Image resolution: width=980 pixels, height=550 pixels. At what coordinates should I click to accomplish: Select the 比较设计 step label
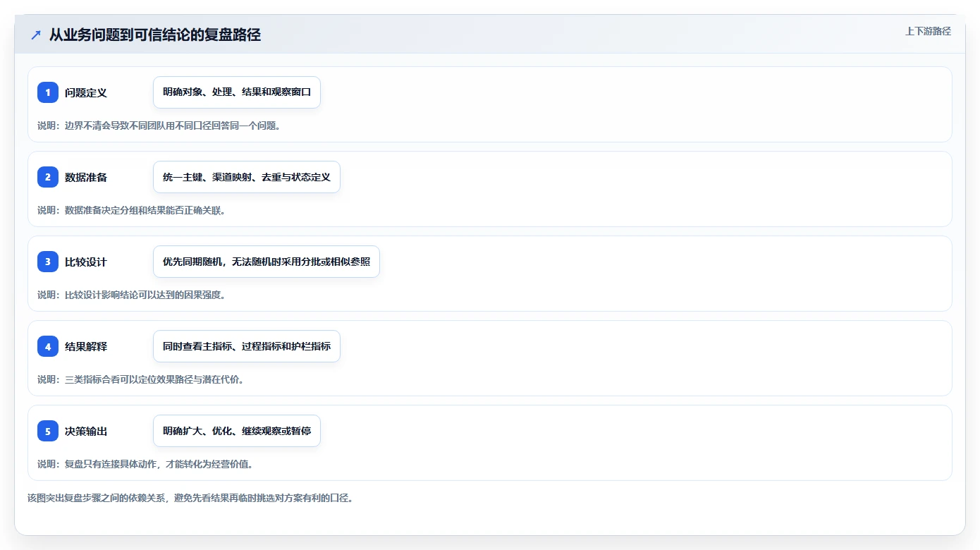[x=86, y=262]
